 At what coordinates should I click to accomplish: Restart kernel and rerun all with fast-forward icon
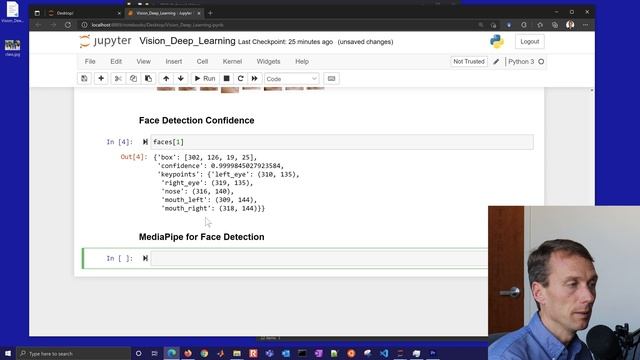[254, 78]
